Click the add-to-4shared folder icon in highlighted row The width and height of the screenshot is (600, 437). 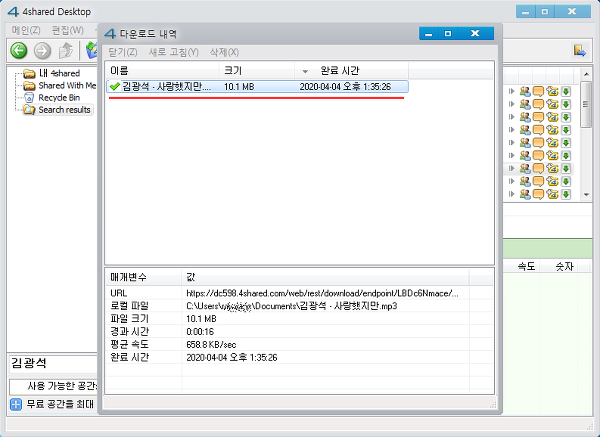tap(552, 168)
